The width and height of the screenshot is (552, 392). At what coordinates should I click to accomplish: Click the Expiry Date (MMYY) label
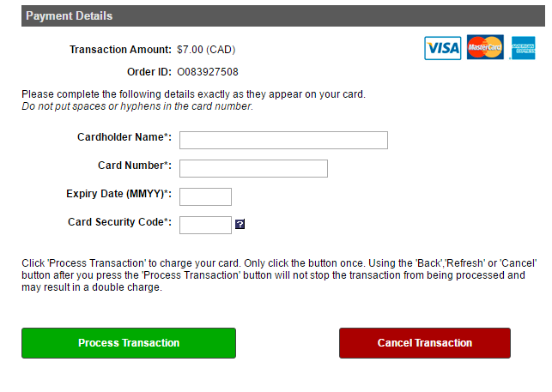(x=119, y=194)
